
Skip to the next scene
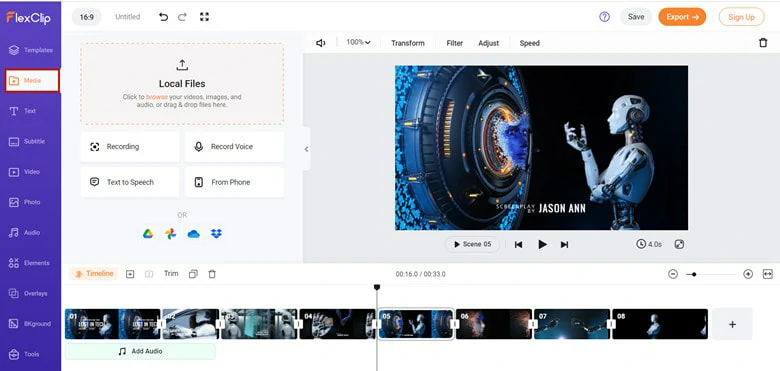[x=564, y=245]
